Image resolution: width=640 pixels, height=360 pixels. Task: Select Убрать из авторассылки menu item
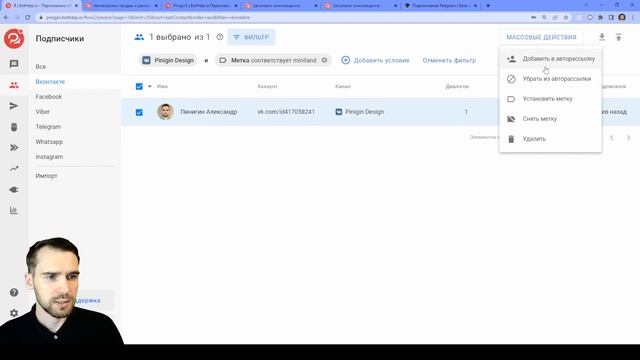(x=550, y=79)
